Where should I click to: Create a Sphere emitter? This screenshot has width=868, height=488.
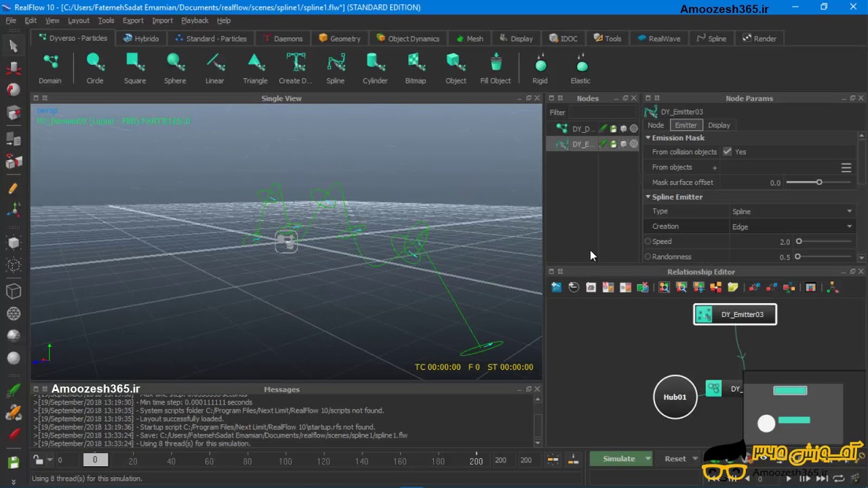coord(175,68)
